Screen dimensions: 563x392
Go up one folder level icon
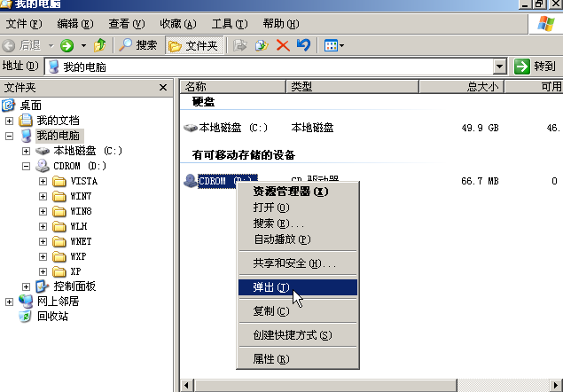pos(100,45)
